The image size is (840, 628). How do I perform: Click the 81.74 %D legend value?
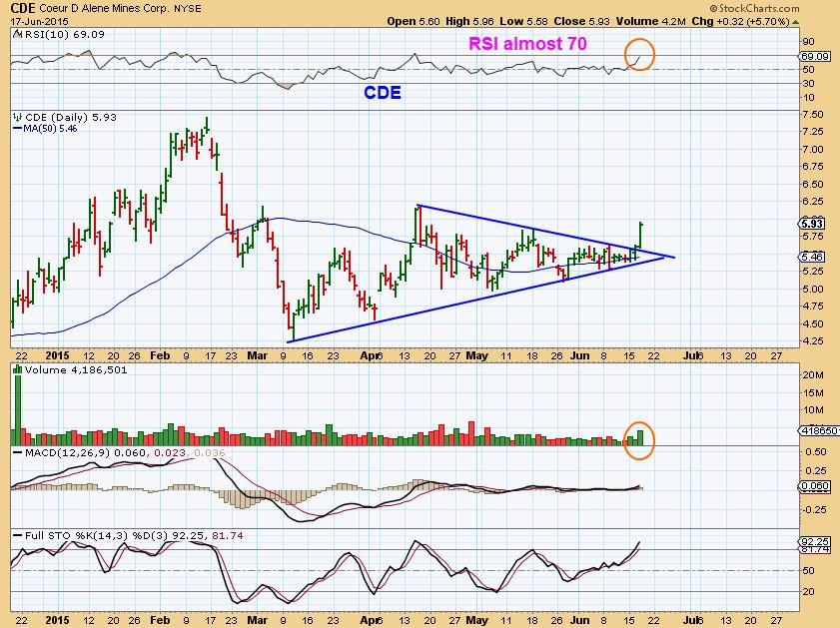pos(228,535)
